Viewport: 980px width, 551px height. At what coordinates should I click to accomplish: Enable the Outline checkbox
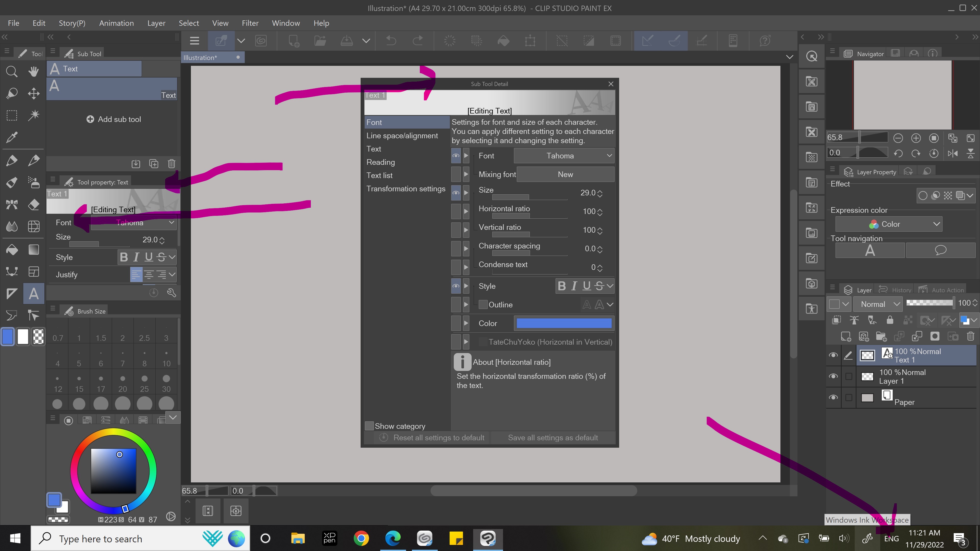tap(483, 305)
